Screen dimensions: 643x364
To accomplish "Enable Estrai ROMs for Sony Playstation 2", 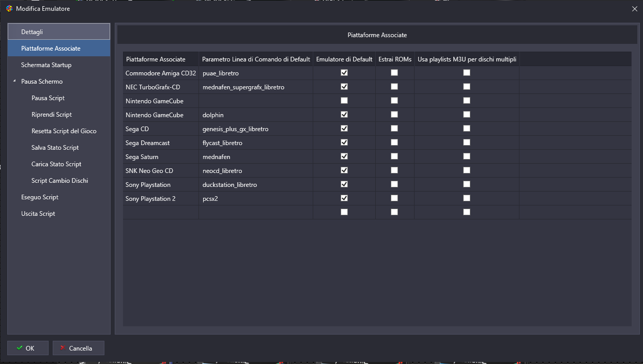I will [x=394, y=198].
